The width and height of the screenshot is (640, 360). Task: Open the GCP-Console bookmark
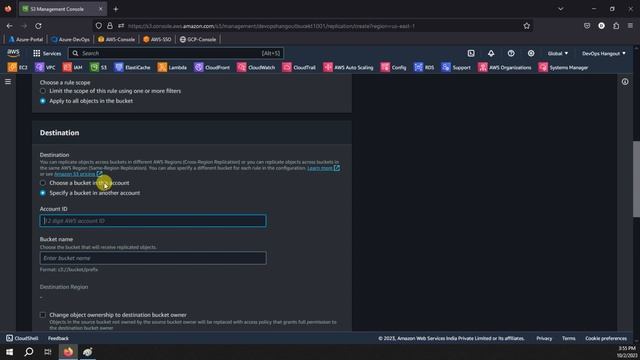click(198, 39)
